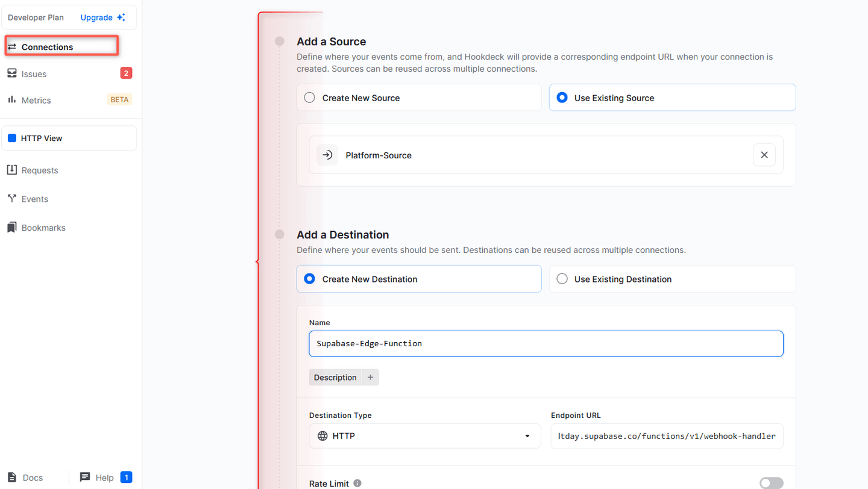Select the Create New Source radio button
This screenshot has height=489, width=868.
[x=309, y=96]
